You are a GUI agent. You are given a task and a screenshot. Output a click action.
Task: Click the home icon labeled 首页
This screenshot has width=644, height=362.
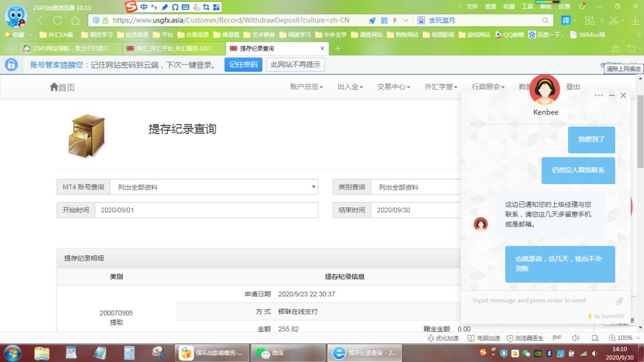(62, 87)
